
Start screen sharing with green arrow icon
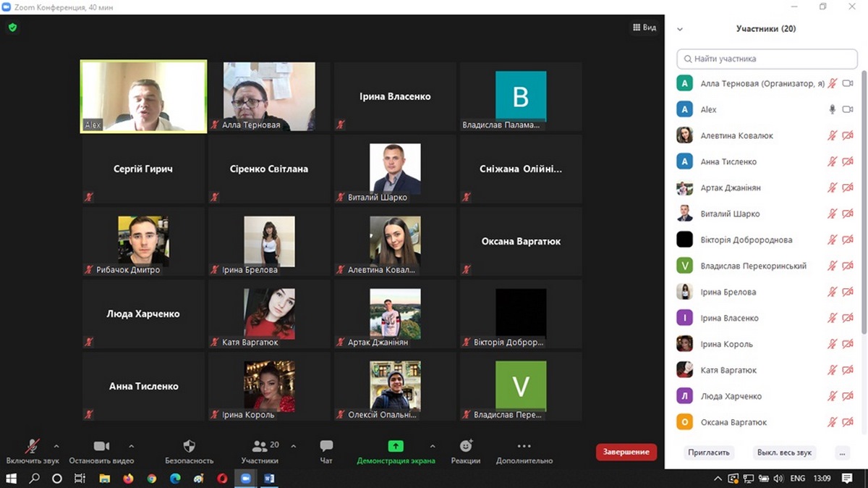396,446
